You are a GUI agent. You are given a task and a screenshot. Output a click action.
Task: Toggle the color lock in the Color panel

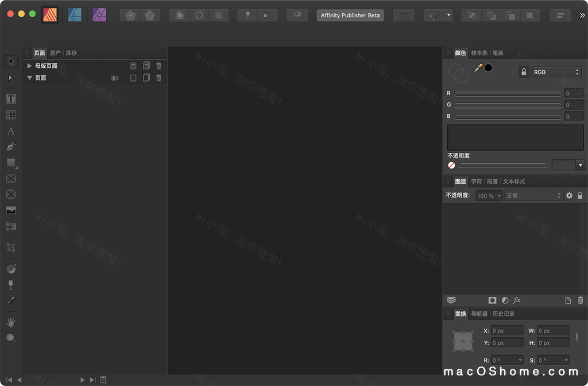[524, 71]
